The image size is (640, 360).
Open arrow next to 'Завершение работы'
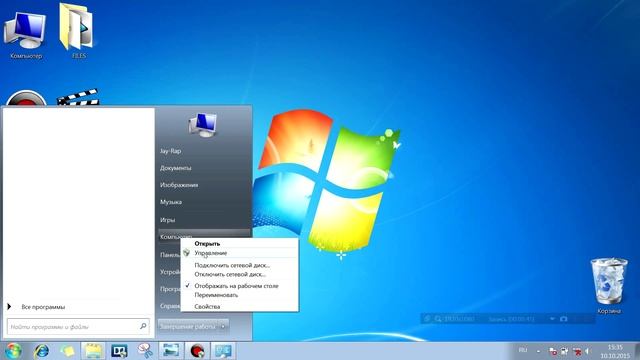click(x=223, y=327)
